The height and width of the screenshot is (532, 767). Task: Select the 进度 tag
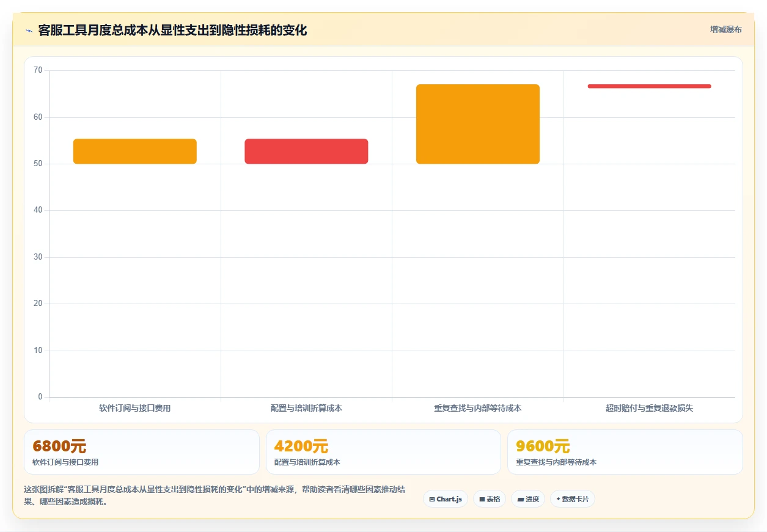pyautogui.click(x=528, y=499)
